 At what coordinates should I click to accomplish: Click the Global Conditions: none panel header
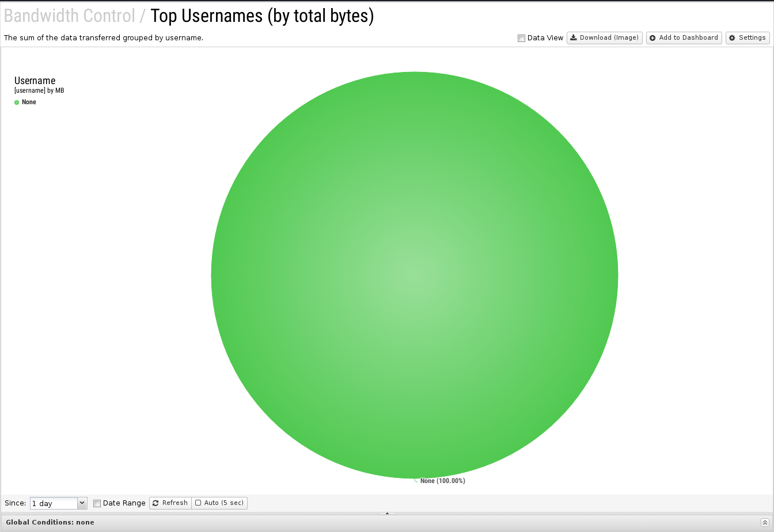click(50, 522)
